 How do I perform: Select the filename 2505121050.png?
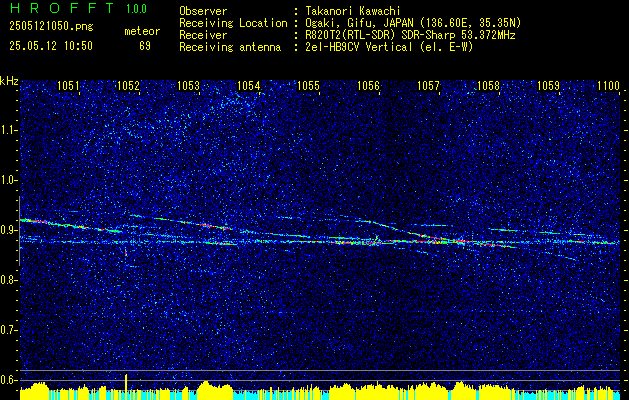(51, 26)
